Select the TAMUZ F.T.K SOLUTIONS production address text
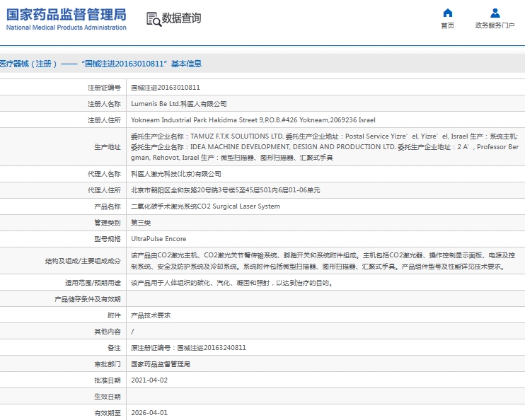This screenshot has width=525, height=420. coord(325,147)
